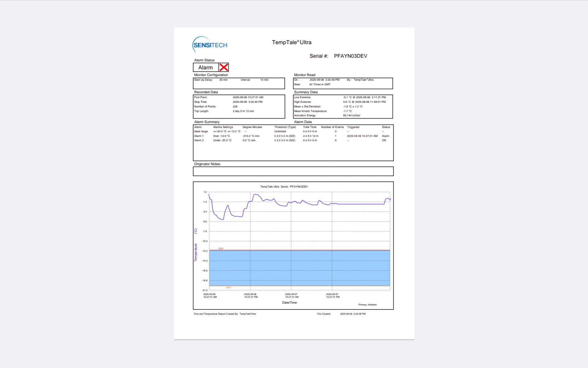Click the red -12.0 threshold label on chart
The image size is (588, 368).
click(221, 248)
